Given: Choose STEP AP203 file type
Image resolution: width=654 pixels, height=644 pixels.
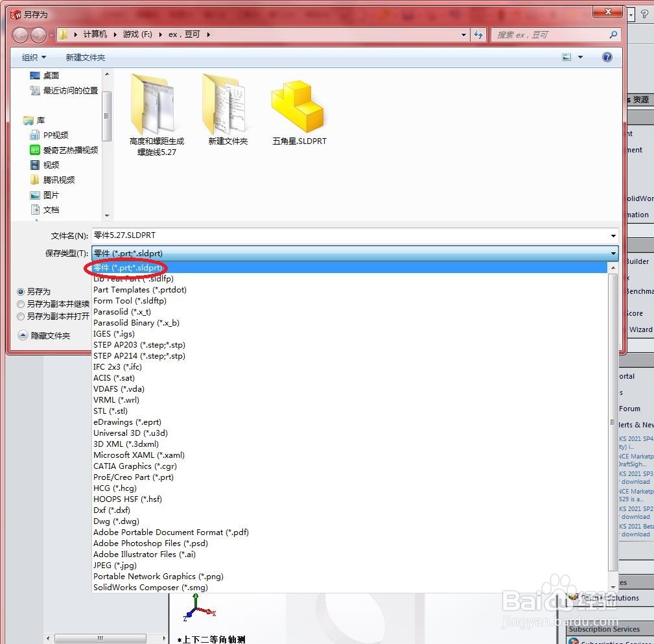Looking at the screenshot, I should (x=349, y=345).
